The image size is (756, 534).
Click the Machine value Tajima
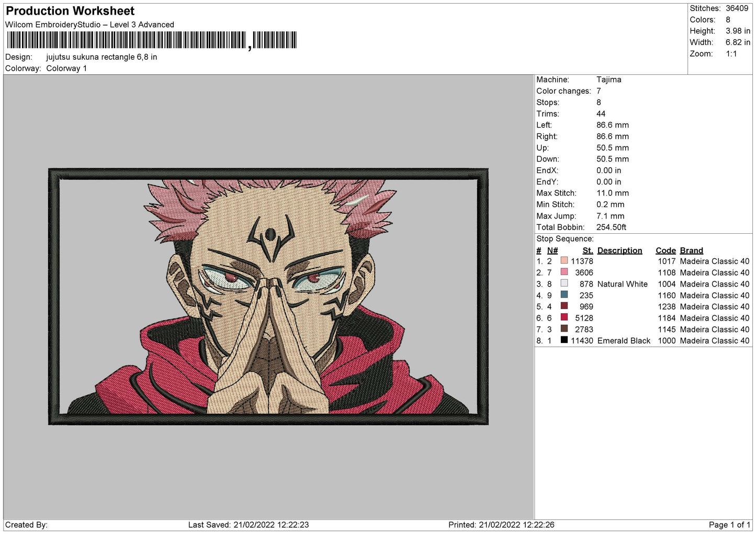coord(608,79)
